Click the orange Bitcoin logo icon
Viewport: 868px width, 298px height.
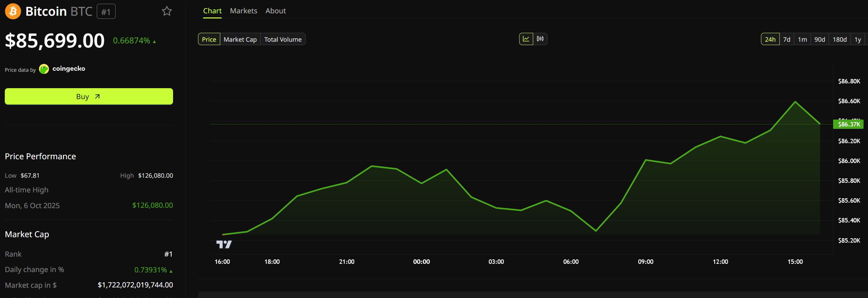click(x=13, y=11)
